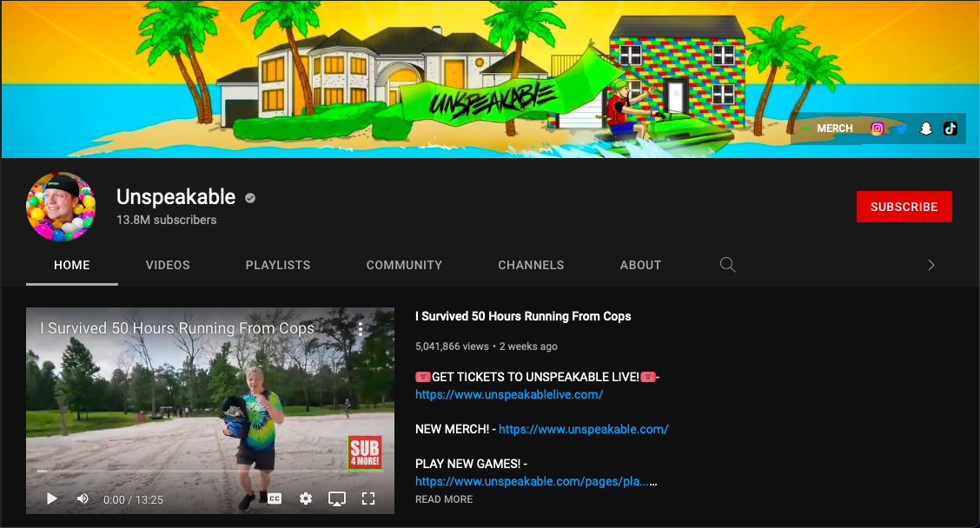Open the PLAYLISTS tab
Image resolution: width=980 pixels, height=528 pixels.
pyautogui.click(x=277, y=265)
